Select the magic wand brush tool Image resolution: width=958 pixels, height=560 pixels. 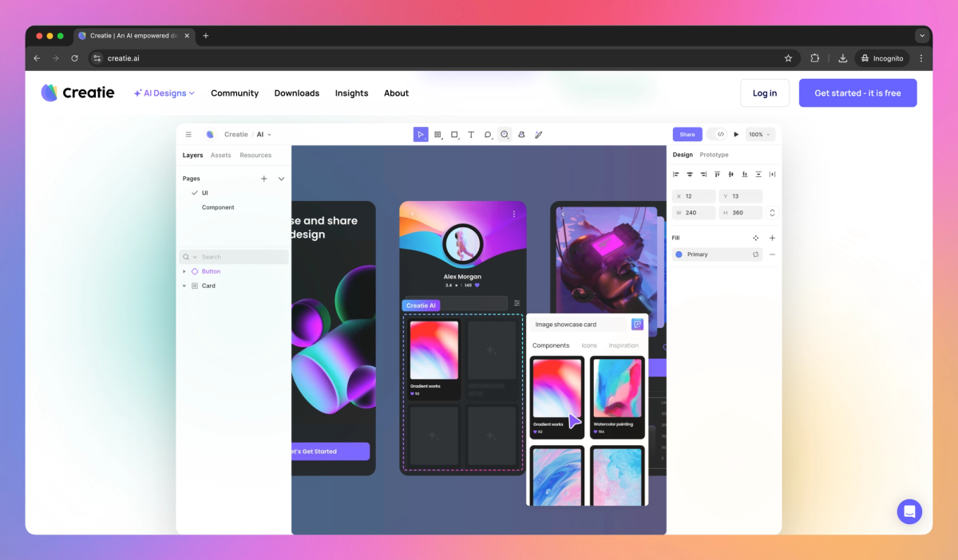(x=538, y=135)
